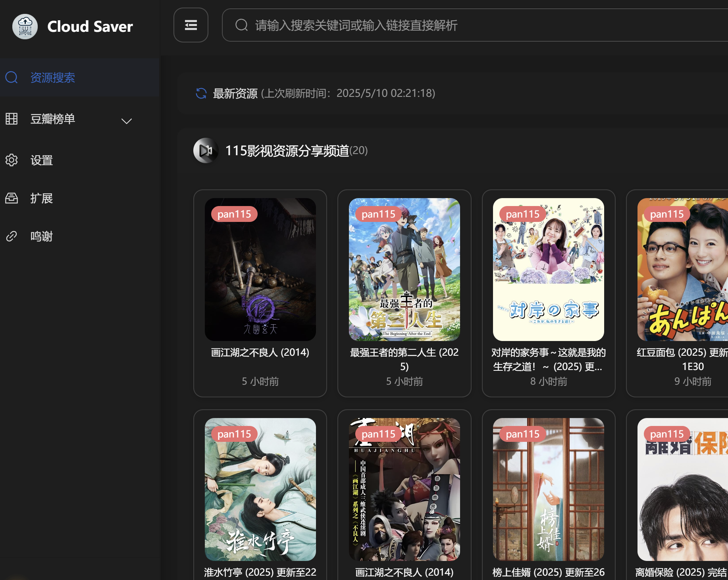The image size is (728, 580).
Task: Click the 扩展 inbox sidebar icon
Action: [x=12, y=198]
